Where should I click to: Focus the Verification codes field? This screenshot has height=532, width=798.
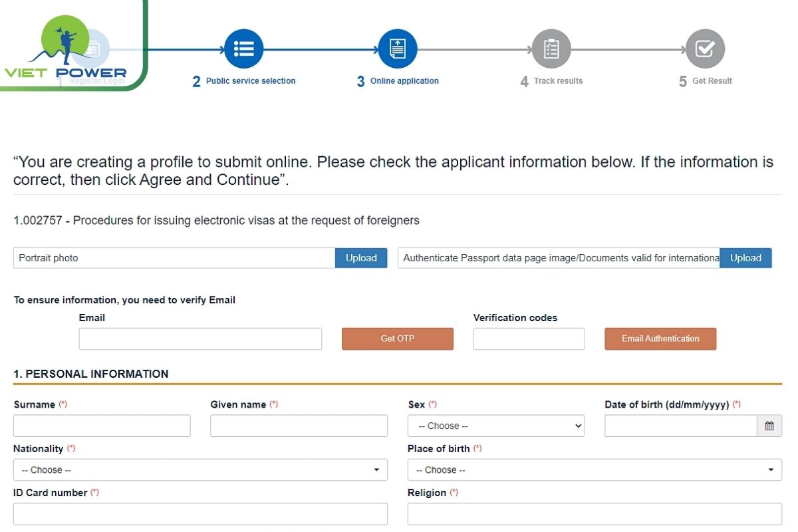pyautogui.click(x=529, y=338)
